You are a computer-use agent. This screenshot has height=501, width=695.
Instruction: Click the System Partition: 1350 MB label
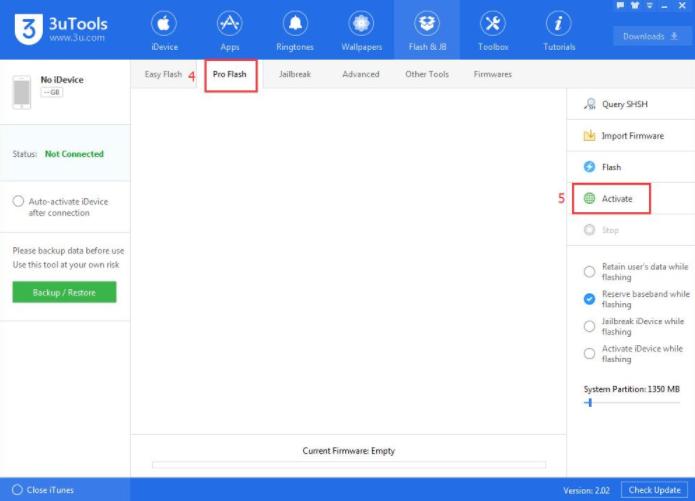pyautogui.click(x=632, y=389)
